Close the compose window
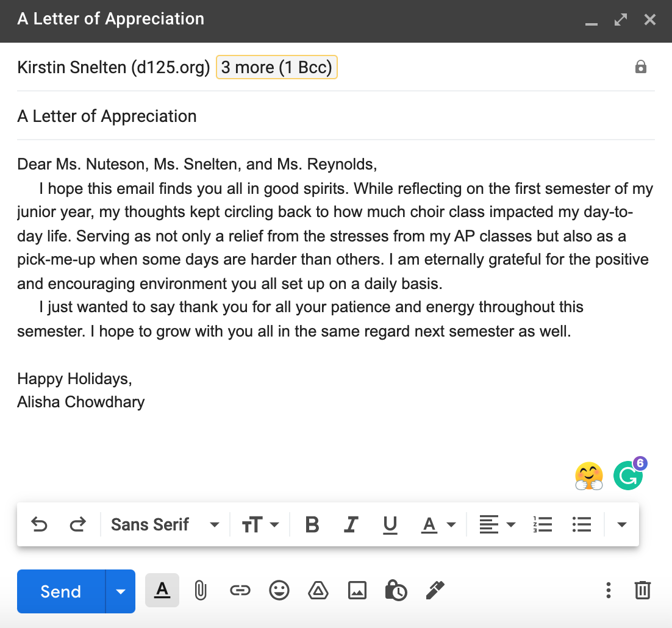This screenshot has width=672, height=628. click(649, 20)
